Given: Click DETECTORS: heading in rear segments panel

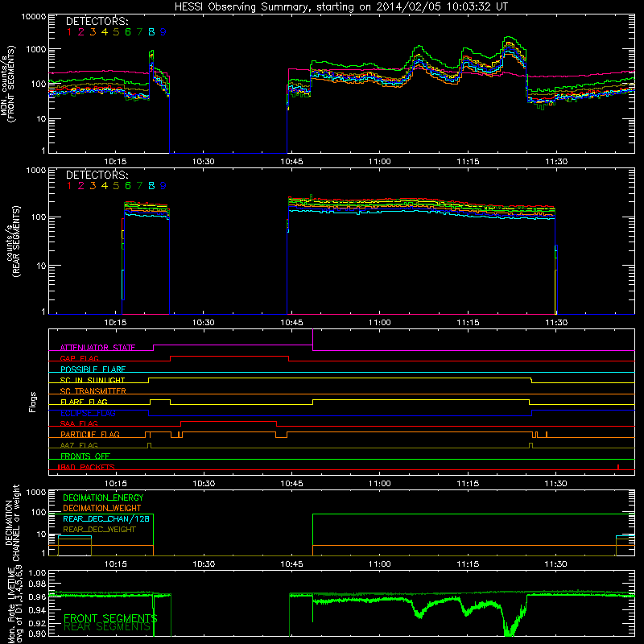Looking at the screenshot, I should [x=97, y=175].
